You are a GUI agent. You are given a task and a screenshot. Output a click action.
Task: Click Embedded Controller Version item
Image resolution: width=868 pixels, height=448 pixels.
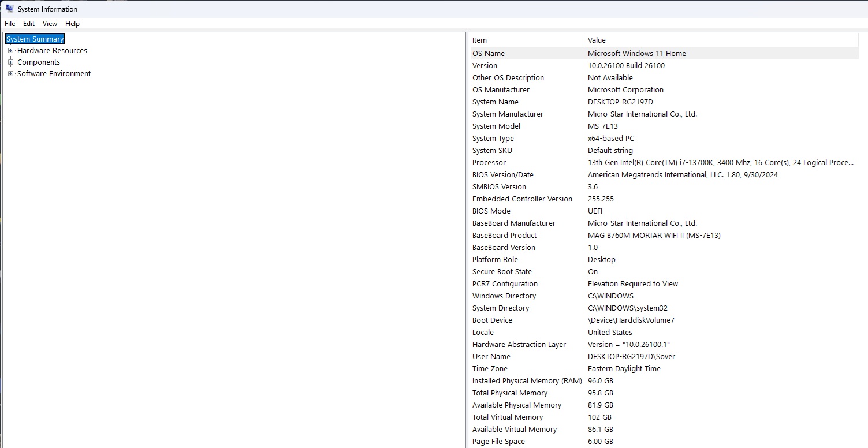(x=522, y=199)
